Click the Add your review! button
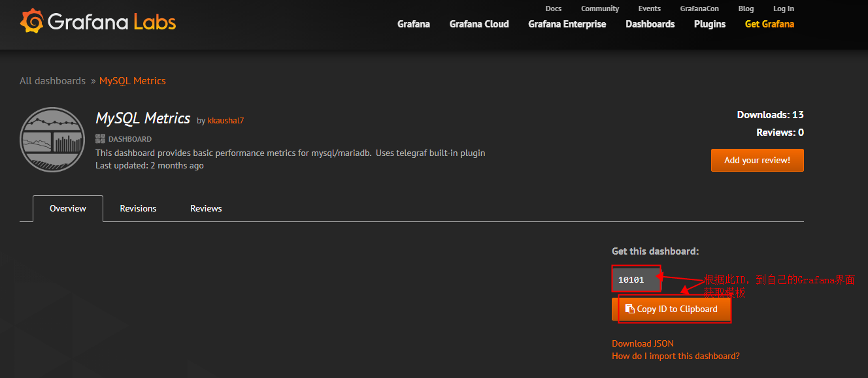The image size is (868, 378). coord(758,160)
